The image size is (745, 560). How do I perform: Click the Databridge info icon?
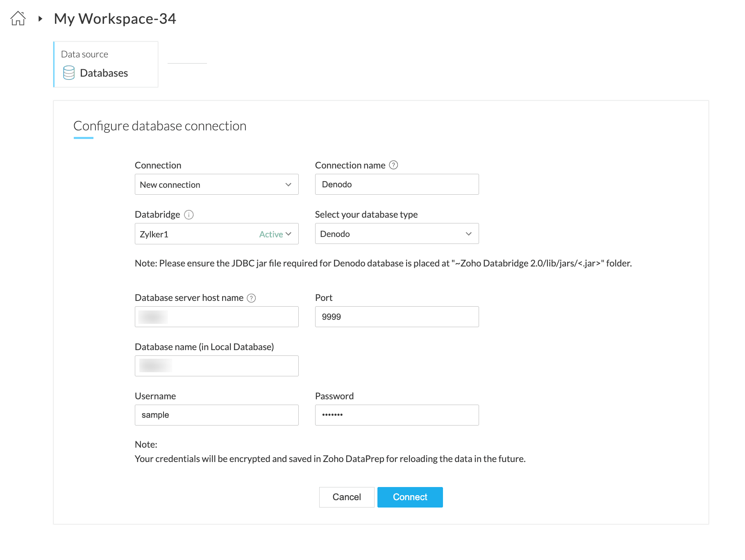(x=189, y=214)
